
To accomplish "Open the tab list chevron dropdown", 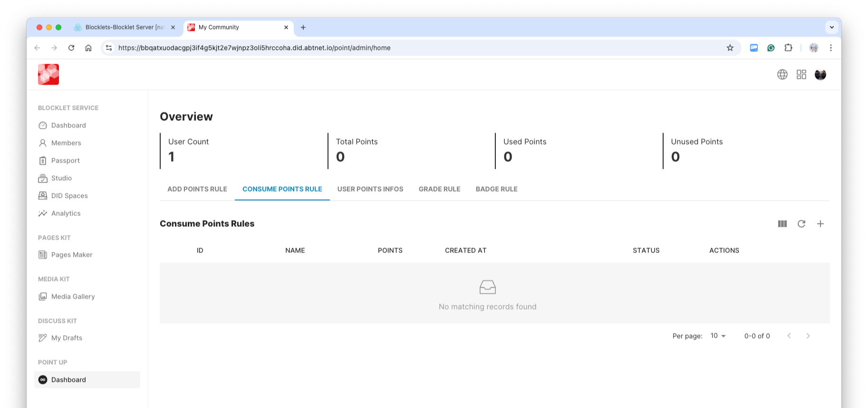I will pyautogui.click(x=831, y=27).
